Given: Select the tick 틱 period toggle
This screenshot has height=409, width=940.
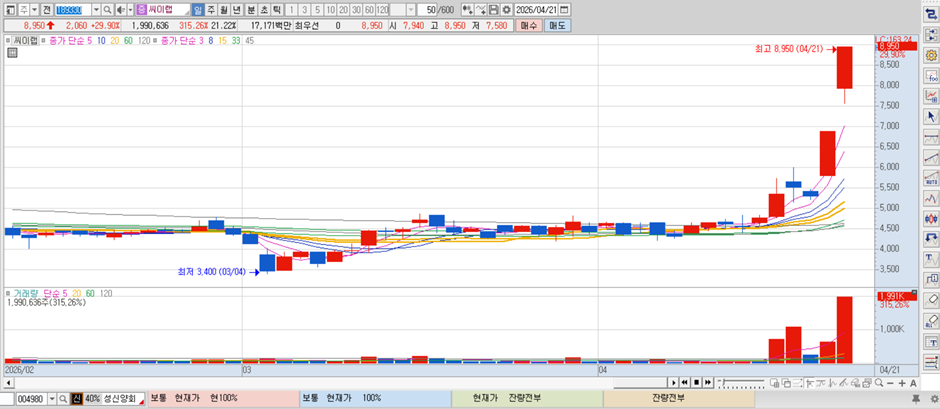Looking at the screenshot, I should (276, 10).
